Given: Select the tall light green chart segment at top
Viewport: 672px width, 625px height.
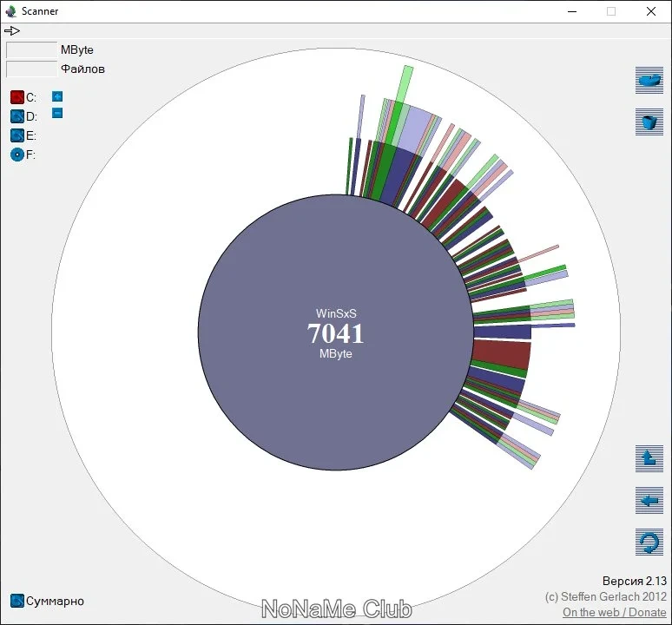Looking at the screenshot, I should click(402, 105).
